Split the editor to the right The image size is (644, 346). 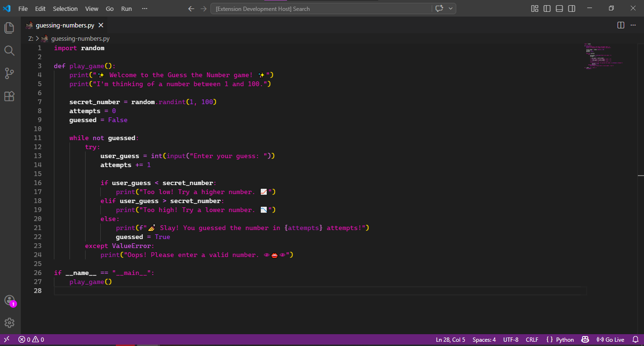click(x=621, y=25)
